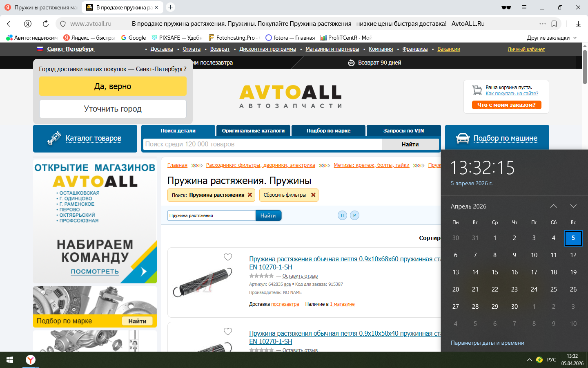
Task: Click the incognito glasses icon in title bar
Action: click(506, 7)
